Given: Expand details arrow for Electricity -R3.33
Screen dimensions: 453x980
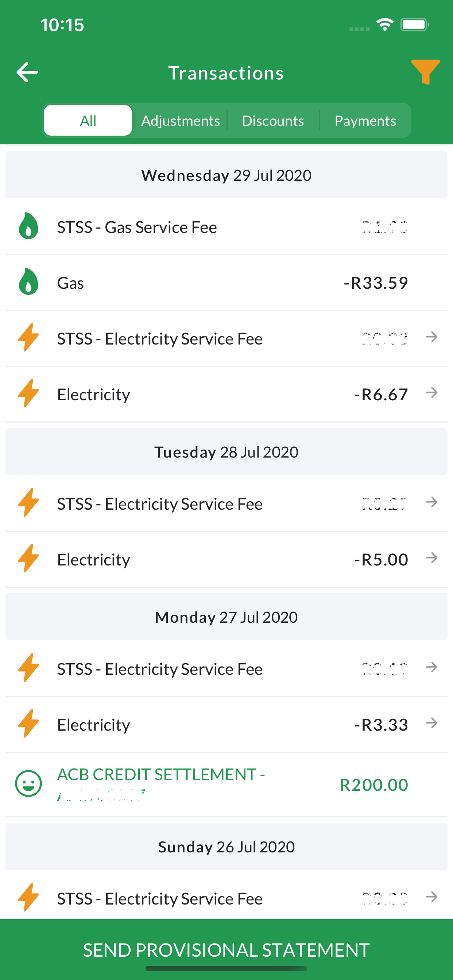Looking at the screenshot, I should [x=432, y=723].
